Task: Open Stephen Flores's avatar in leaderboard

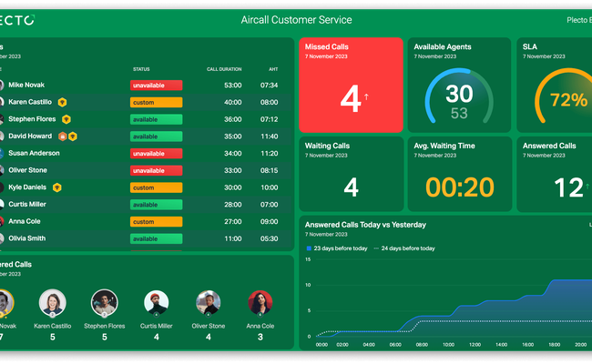Action: pos(104,302)
